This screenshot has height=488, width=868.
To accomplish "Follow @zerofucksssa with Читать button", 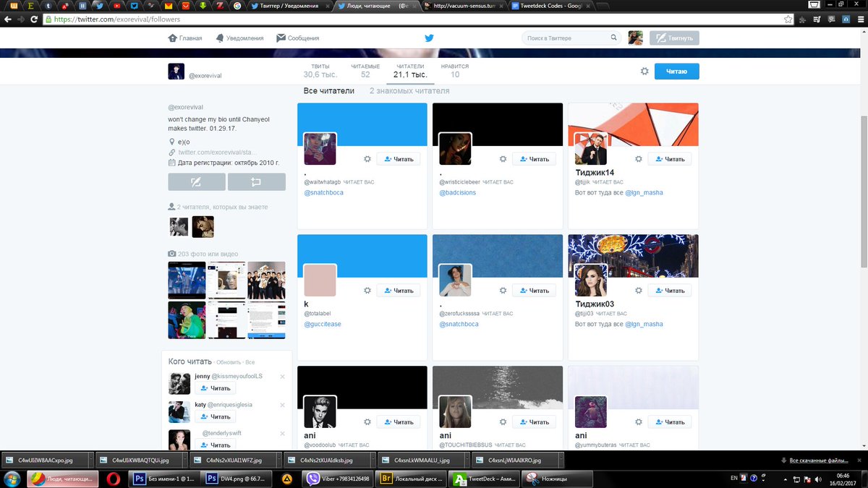I will (x=534, y=291).
